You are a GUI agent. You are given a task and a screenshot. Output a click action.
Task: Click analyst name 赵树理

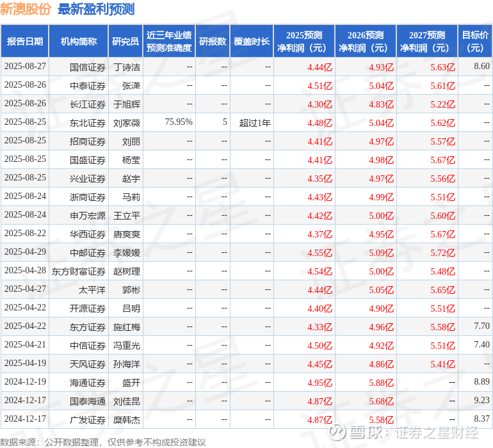127,271
